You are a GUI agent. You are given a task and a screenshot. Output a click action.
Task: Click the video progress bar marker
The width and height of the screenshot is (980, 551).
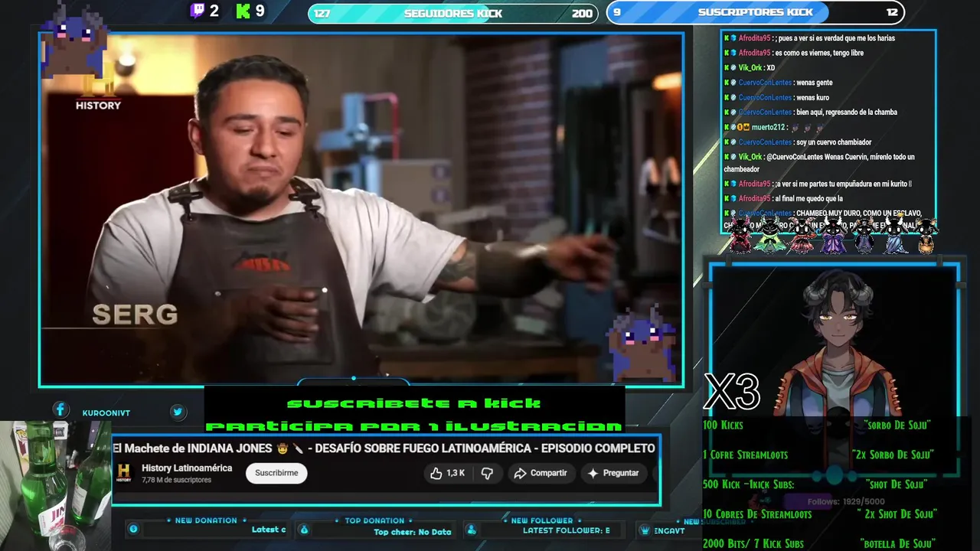tap(353, 378)
